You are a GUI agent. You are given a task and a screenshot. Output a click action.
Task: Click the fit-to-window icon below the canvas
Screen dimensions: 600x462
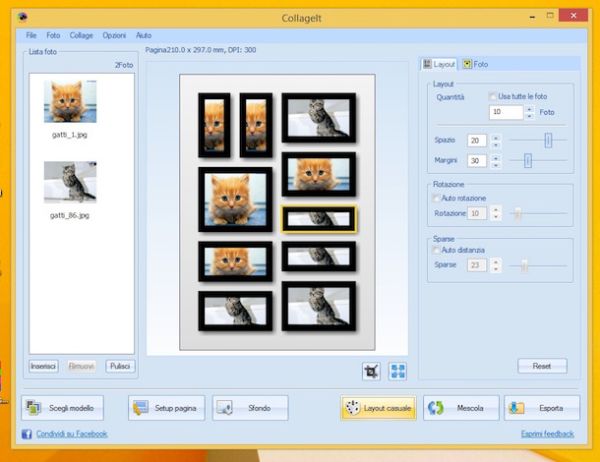pyautogui.click(x=398, y=370)
